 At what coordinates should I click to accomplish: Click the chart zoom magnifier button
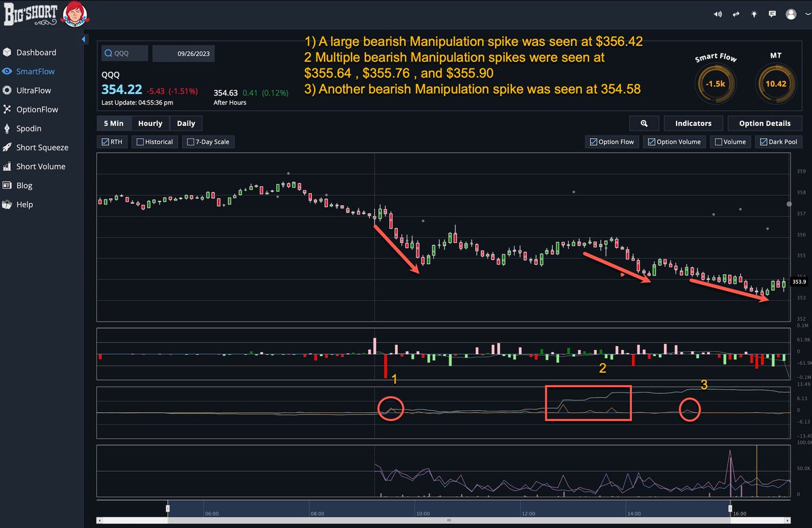click(644, 123)
